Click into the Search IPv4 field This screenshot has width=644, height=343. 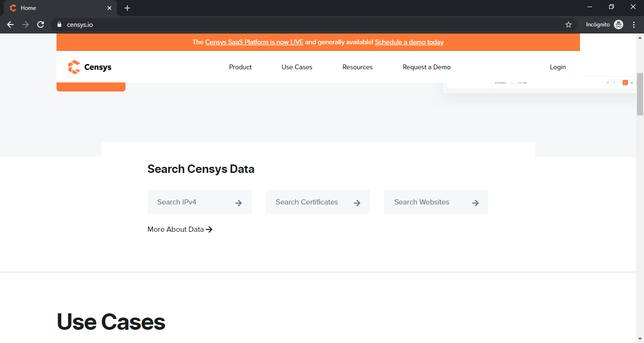pos(199,202)
